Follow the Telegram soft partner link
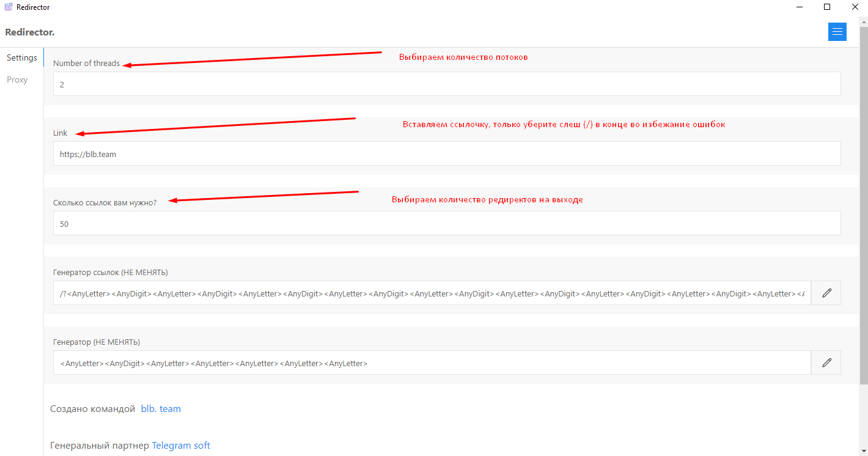 click(x=181, y=446)
